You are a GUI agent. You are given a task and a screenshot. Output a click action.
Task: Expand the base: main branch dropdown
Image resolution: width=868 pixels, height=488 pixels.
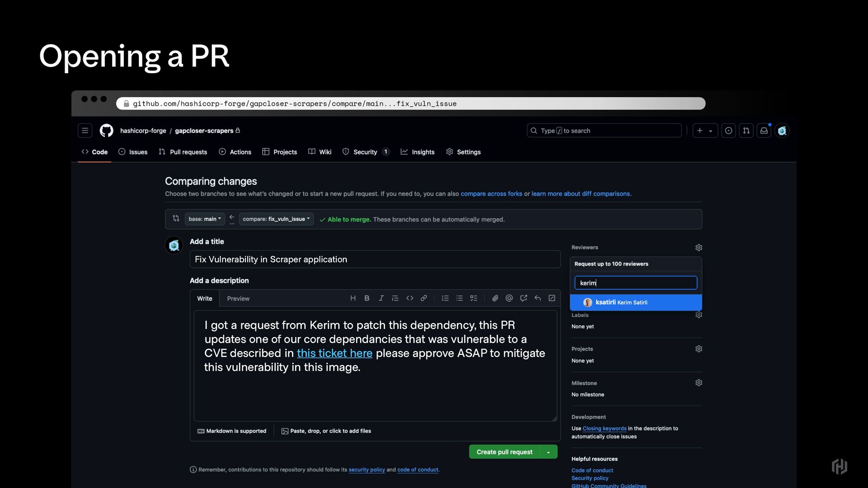coord(205,219)
